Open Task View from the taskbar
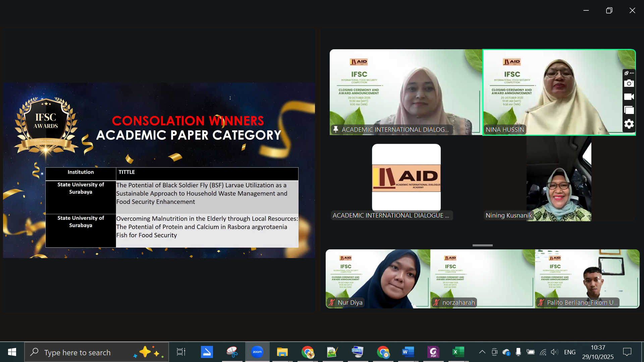Screen dimensions: 644x362 click(181, 352)
